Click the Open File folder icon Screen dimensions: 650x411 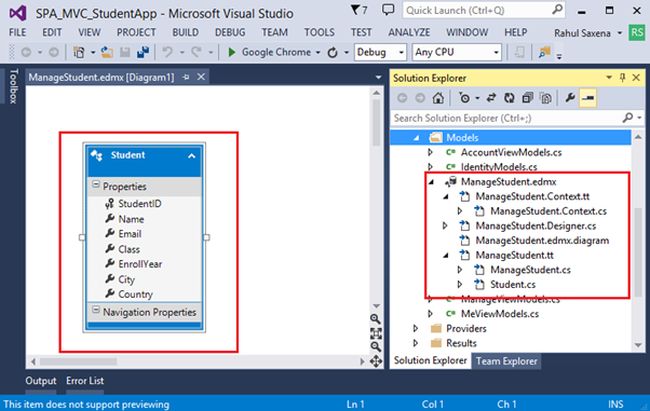click(x=107, y=52)
